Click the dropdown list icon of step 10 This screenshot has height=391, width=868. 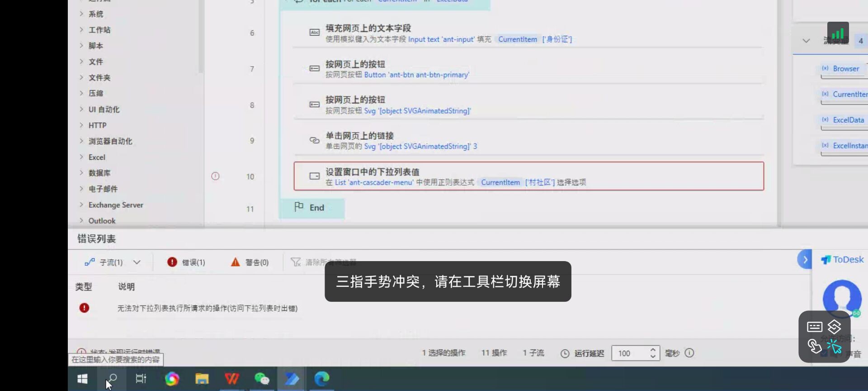[315, 176]
